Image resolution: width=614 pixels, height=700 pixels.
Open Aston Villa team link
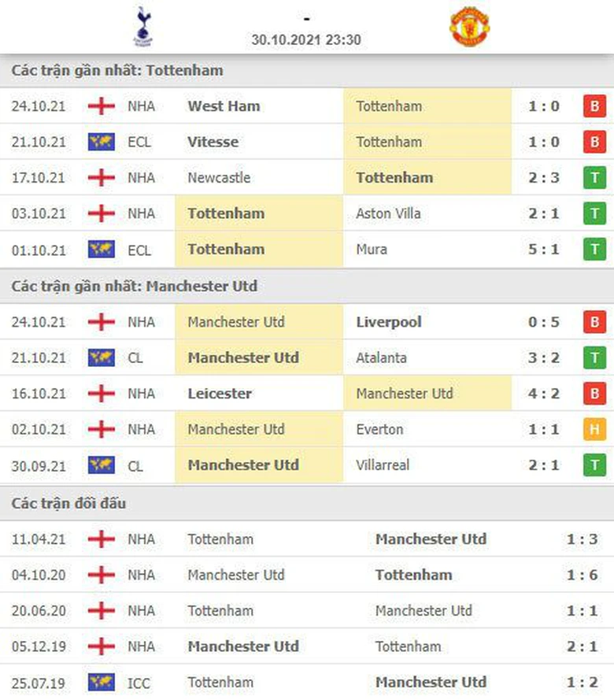[x=388, y=213]
